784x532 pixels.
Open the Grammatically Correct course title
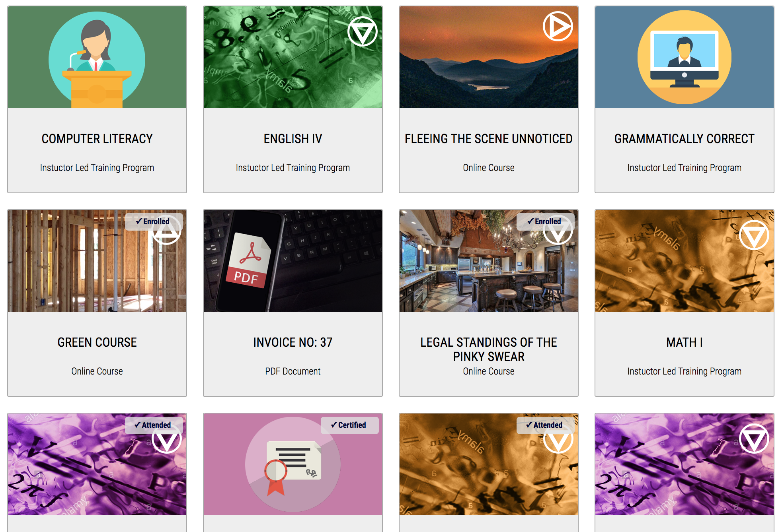pyautogui.click(x=684, y=139)
